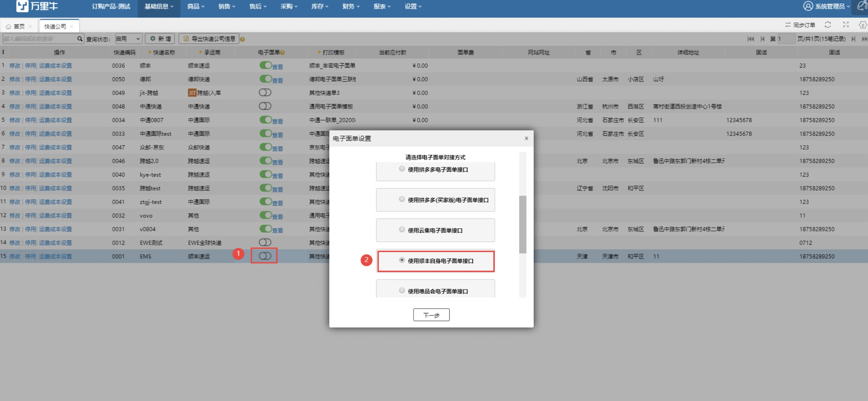Open the 查询状态 启用 dropdown
The image size is (868, 401).
129,39
